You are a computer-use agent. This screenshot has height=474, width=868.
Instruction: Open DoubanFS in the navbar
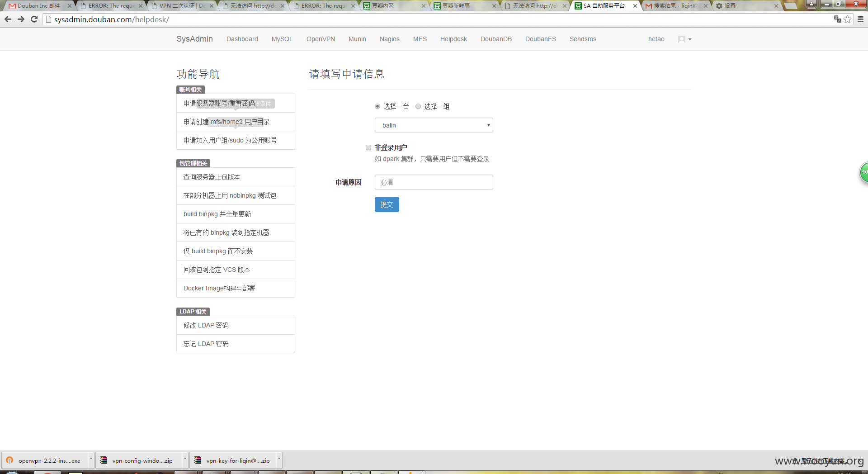541,39
